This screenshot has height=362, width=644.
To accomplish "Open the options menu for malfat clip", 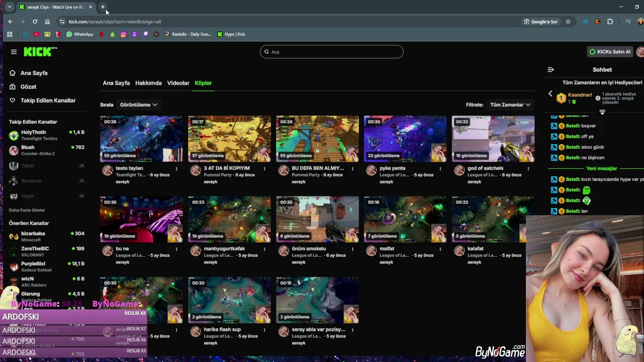I will pos(440,249).
